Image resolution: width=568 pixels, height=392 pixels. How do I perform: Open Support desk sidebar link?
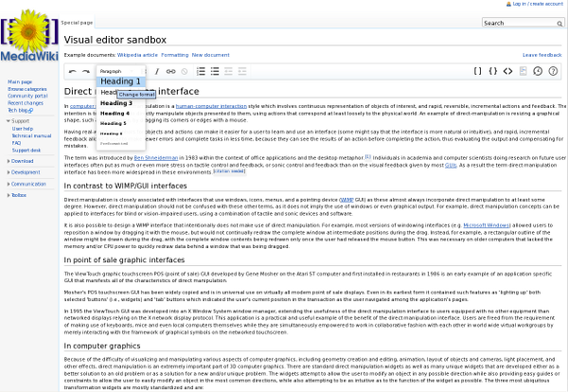[27, 151]
